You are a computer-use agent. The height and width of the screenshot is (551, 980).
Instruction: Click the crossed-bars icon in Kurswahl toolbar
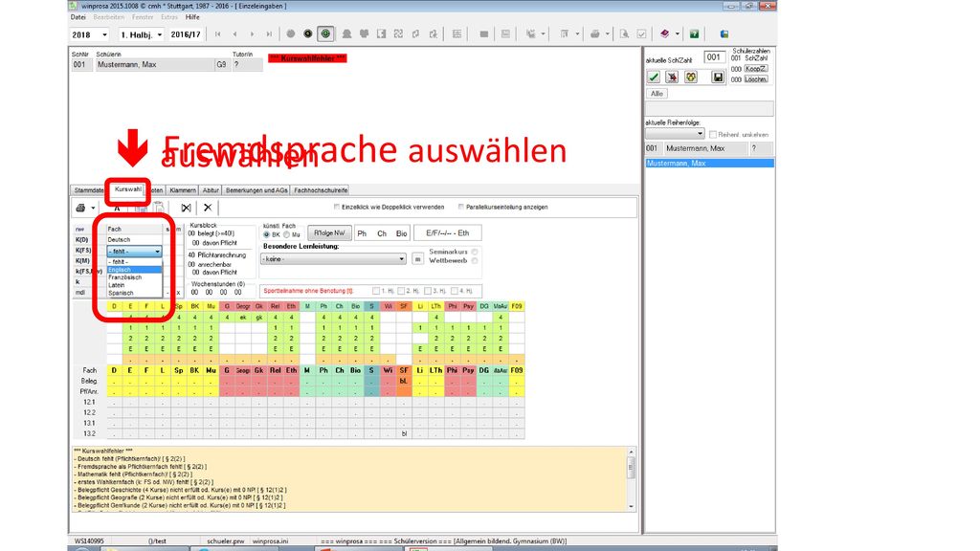pyautogui.click(x=186, y=208)
